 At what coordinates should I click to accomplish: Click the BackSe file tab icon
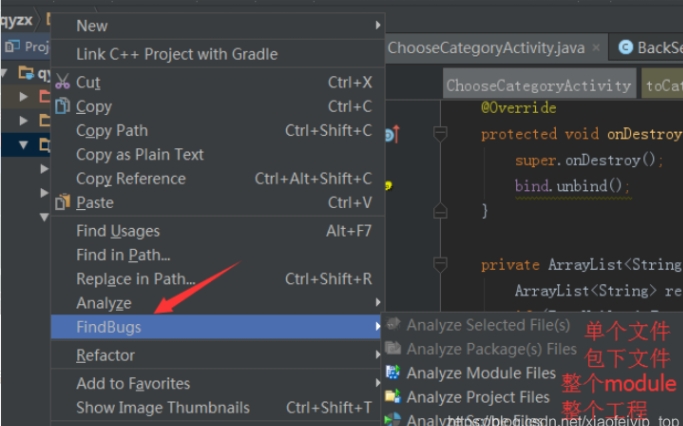click(626, 47)
